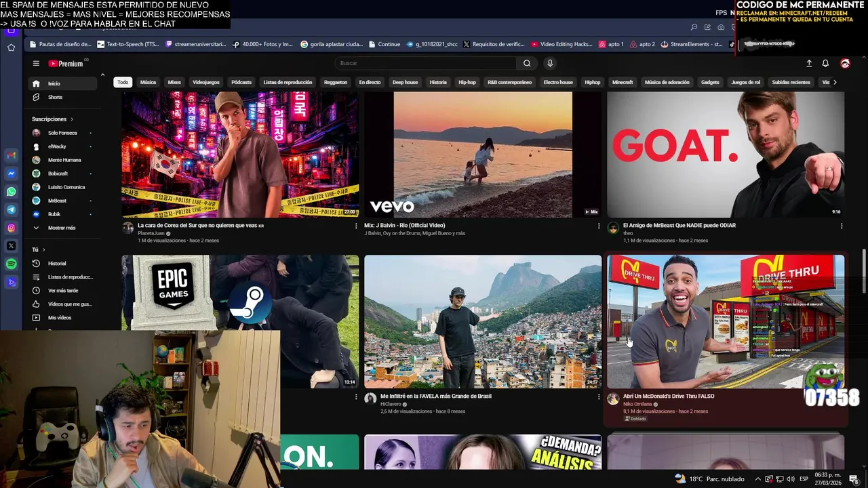Open bookmark 'Text-to-Speech (TTS...'
This screenshot has width=868, height=488.
128,44
